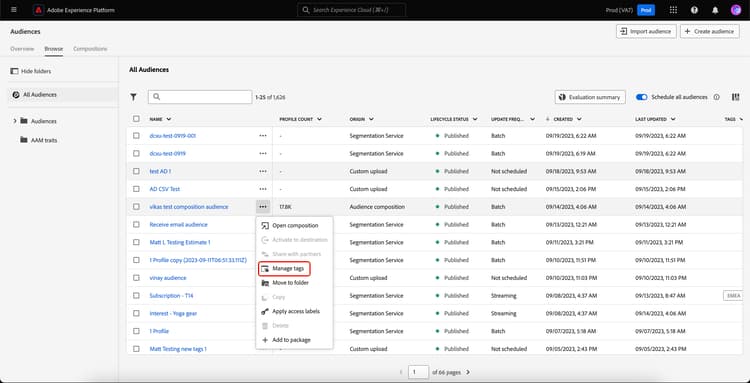The height and width of the screenshot is (383, 750).
Task: Open more actions for dcxu-test-0919-001
Action: (263, 136)
